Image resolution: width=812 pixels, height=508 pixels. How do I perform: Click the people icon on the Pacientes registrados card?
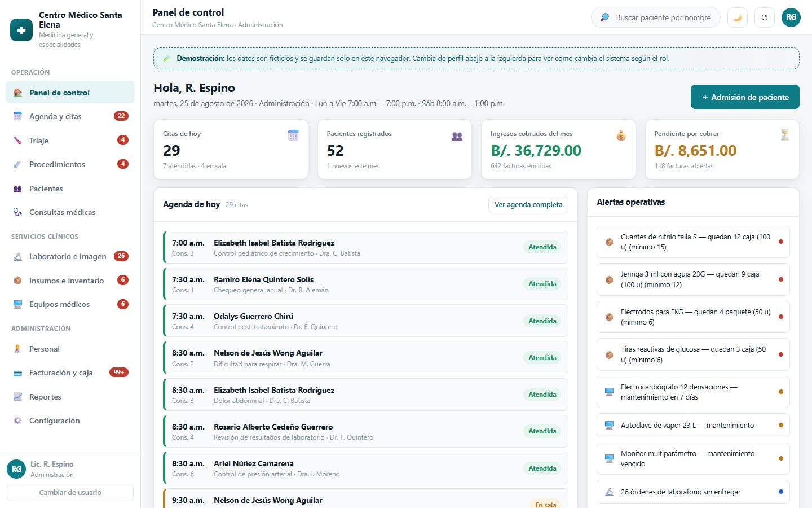click(457, 135)
